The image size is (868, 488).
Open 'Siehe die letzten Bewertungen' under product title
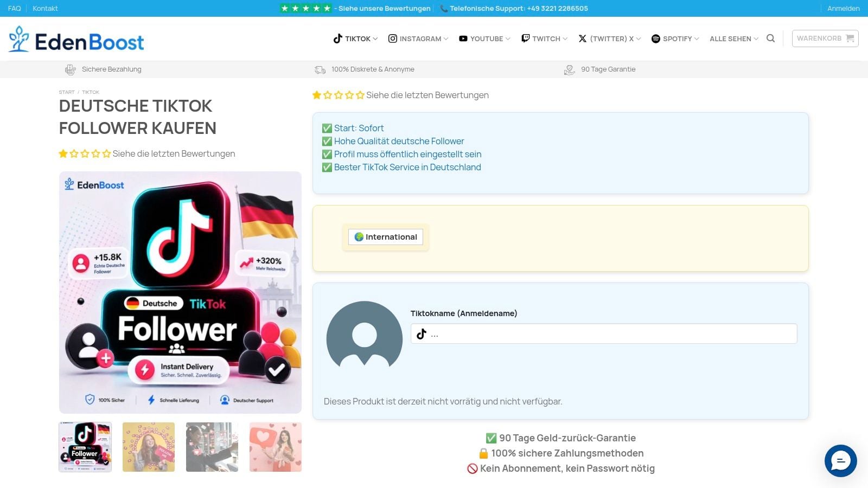(174, 153)
